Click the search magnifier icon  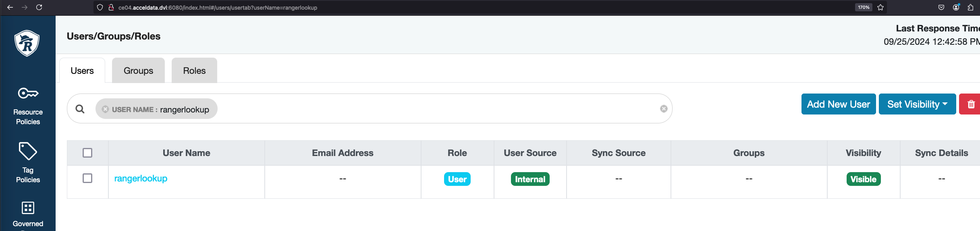[80, 109]
